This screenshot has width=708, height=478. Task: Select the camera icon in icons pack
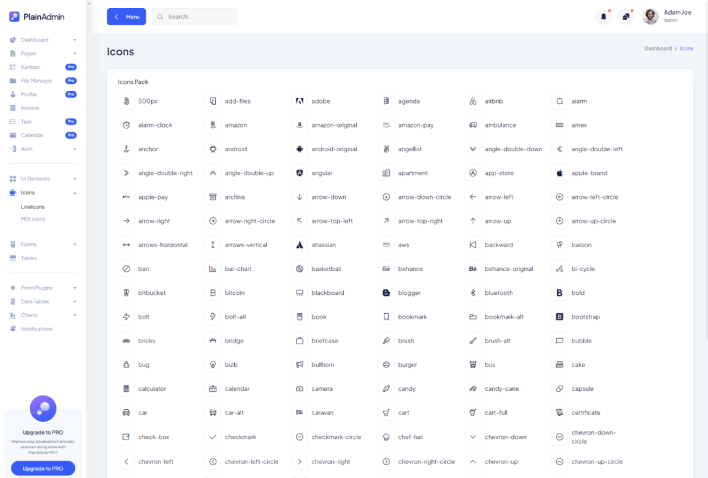[x=299, y=389]
